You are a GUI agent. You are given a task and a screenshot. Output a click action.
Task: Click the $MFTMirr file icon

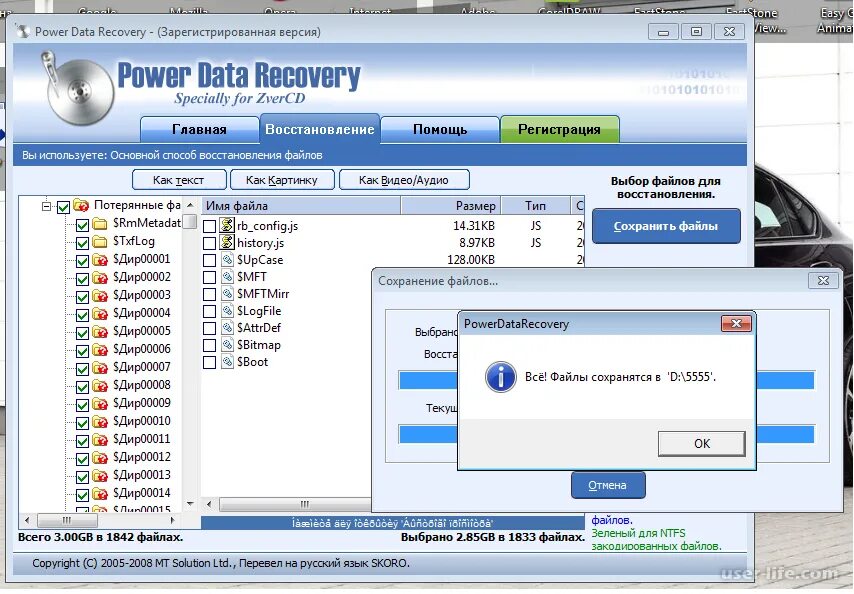click(227, 293)
